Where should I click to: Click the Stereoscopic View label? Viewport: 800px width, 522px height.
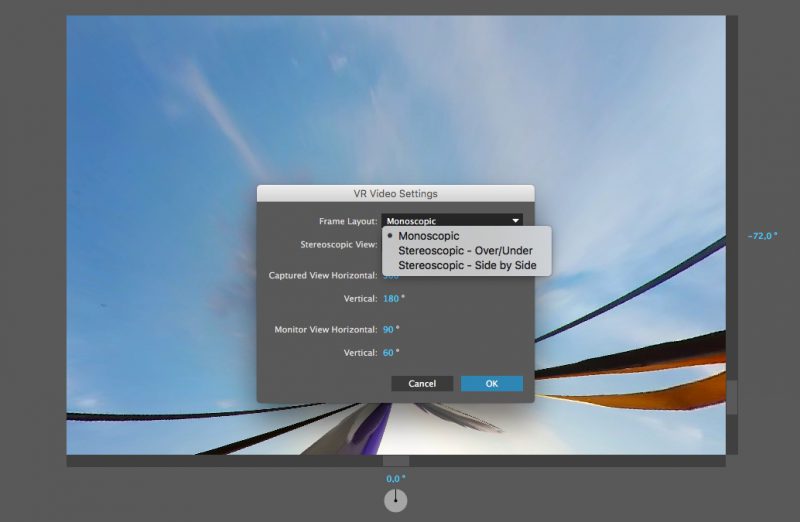pyautogui.click(x=338, y=243)
